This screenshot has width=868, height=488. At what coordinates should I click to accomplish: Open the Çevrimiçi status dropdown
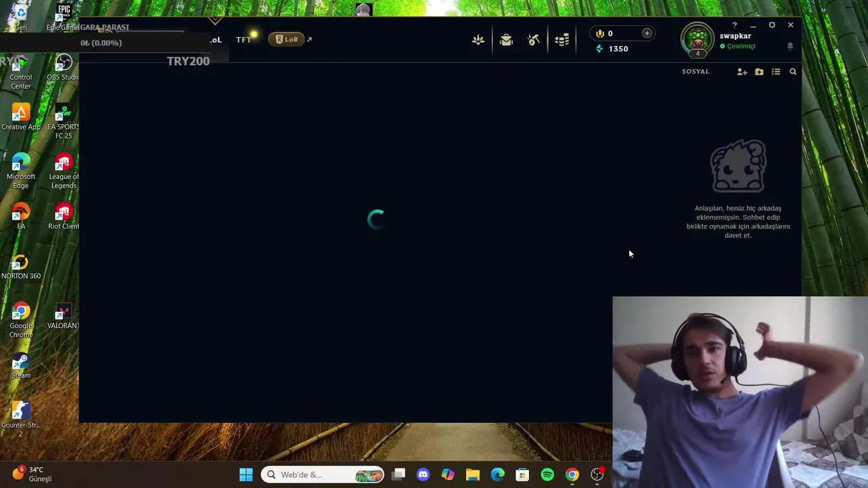[x=738, y=46]
